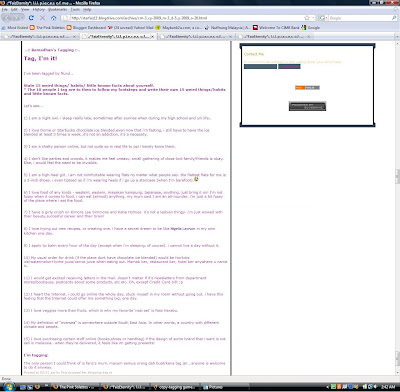Open Most Visited bookmarks folder
The width and height of the screenshot is (400, 392).
[15, 28]
